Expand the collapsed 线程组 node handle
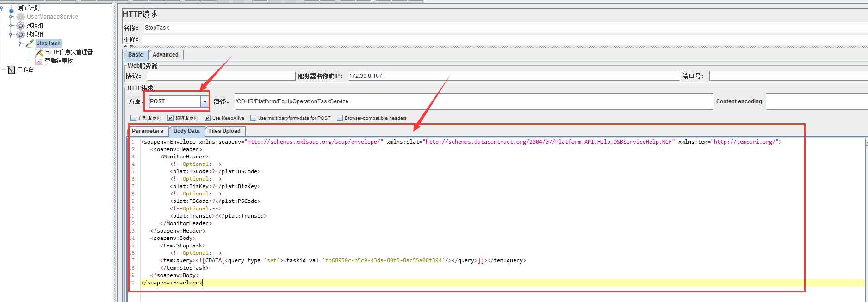The image size is (868, 302). click(x=11, y=25)
